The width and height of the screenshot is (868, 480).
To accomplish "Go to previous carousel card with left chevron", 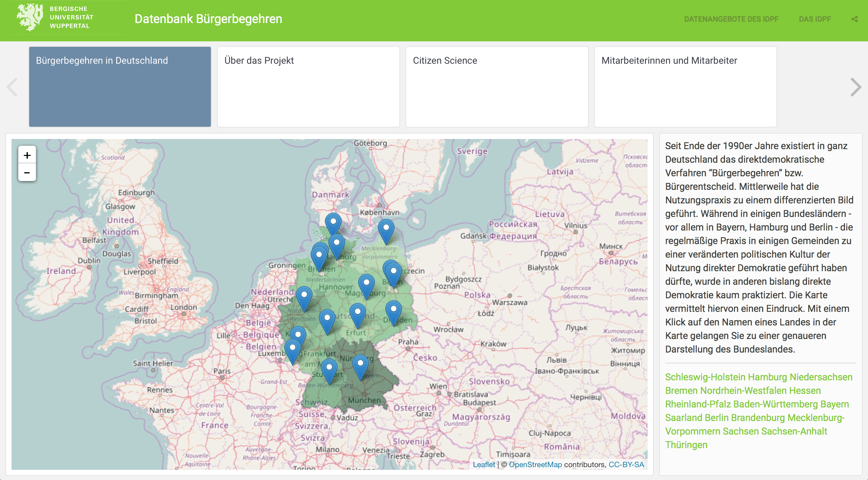I will click(x=12, y=87).
